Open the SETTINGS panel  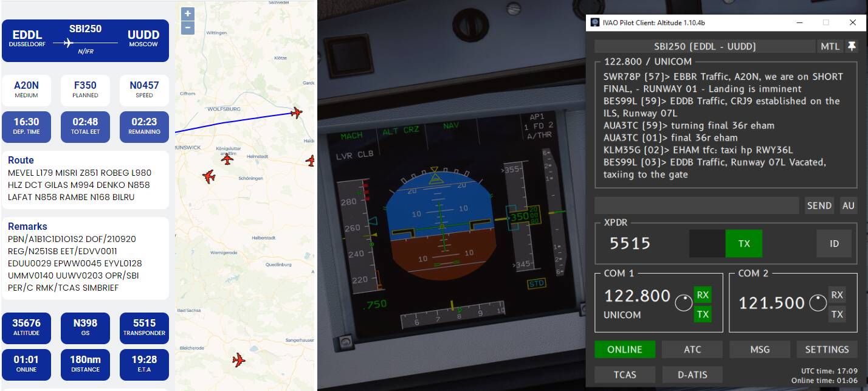(827, 349)
